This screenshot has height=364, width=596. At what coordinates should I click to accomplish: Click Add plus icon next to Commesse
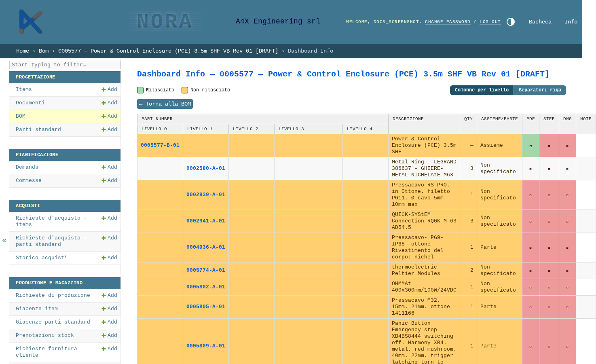(x=109, y=180)
